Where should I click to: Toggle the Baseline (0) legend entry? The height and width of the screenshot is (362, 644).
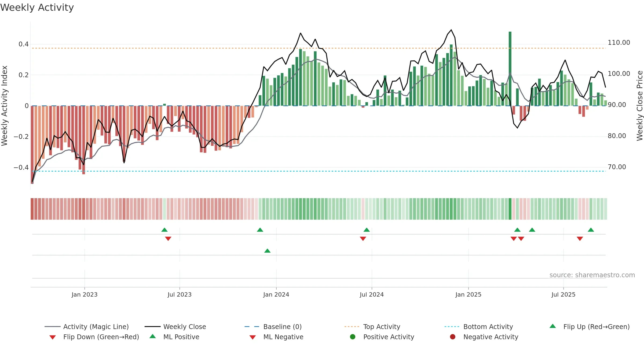point(273,327)
